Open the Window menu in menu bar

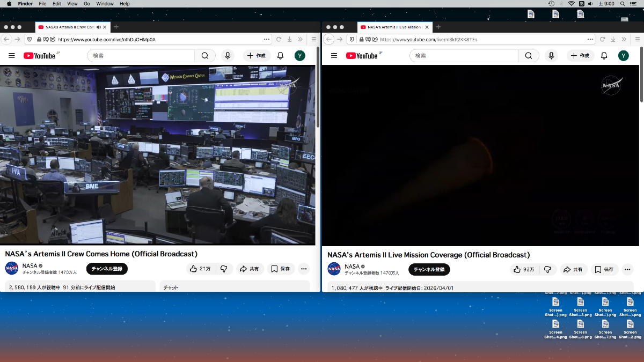pyautogui.click(x=105, y=4)
